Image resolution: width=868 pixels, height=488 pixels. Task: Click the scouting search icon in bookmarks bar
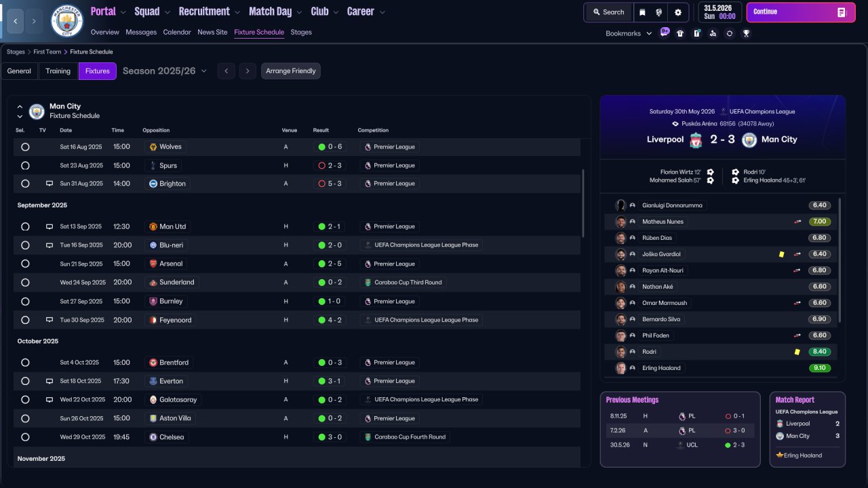click(713, 33)
